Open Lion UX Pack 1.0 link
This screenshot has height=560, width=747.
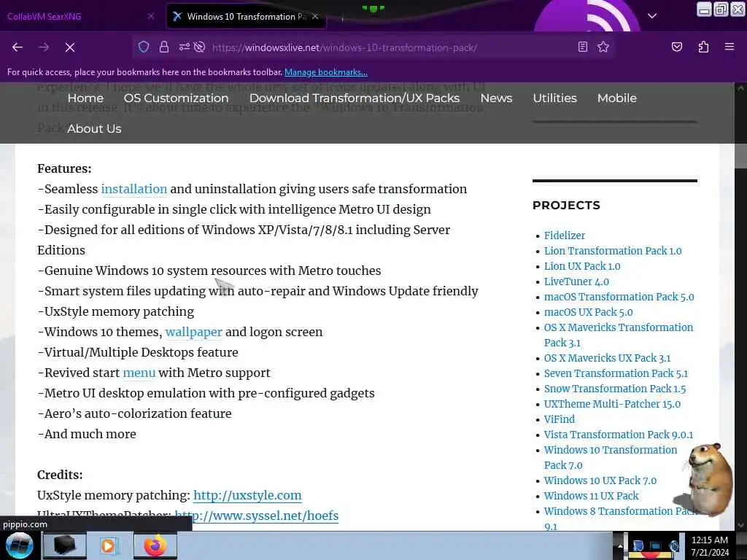point(582,265)
